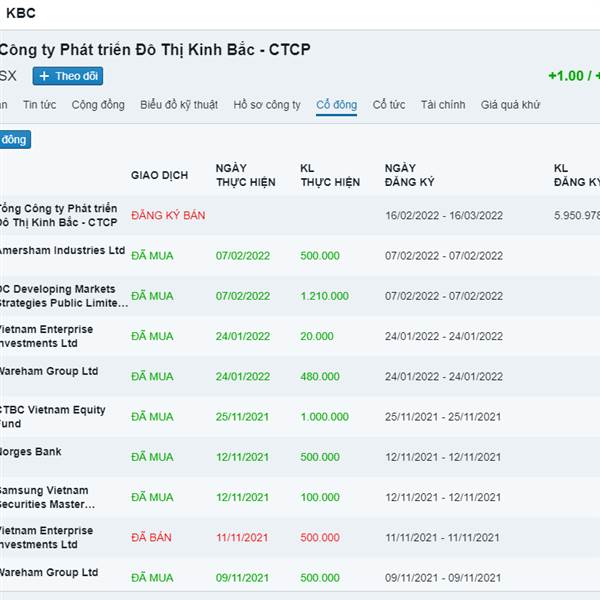Screen dimensions: 600x600
Task: Click DC Developing Markets Strategies shareholder name
Action: pyautogui.click(x=64, y=296)
